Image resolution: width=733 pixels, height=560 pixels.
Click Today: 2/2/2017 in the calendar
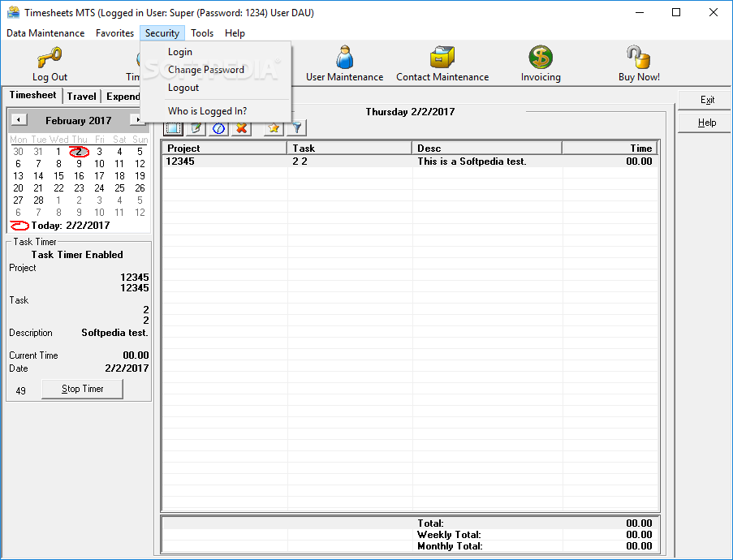[71, 226]
